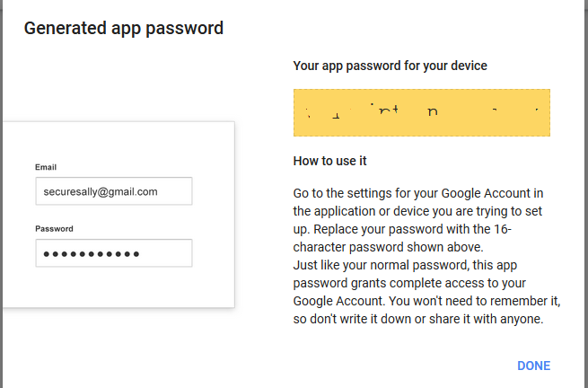This screenshot has width=588, height=388.
Task: Click the securesally@gmail.com email field
Action: [x=114, y=191]
